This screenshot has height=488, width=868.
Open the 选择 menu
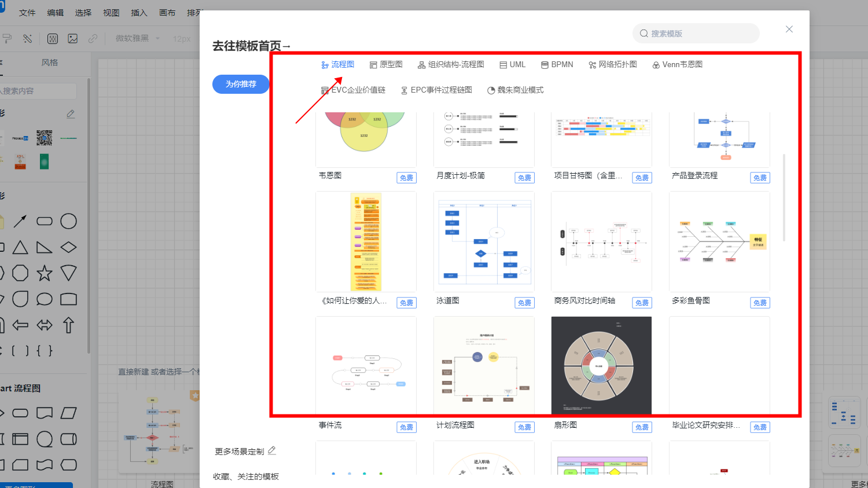(83, 13)
